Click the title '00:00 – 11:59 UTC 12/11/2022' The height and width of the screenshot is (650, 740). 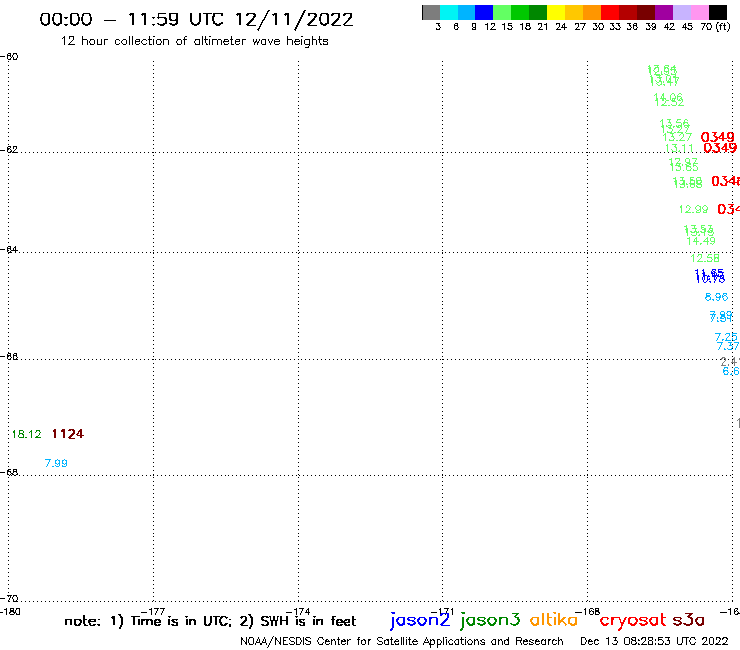coord(196,19)
